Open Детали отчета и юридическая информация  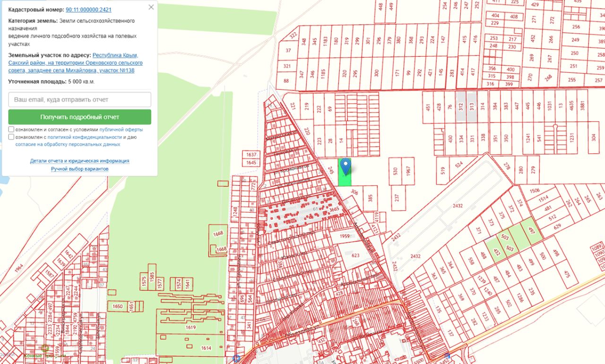coord(79,161)
